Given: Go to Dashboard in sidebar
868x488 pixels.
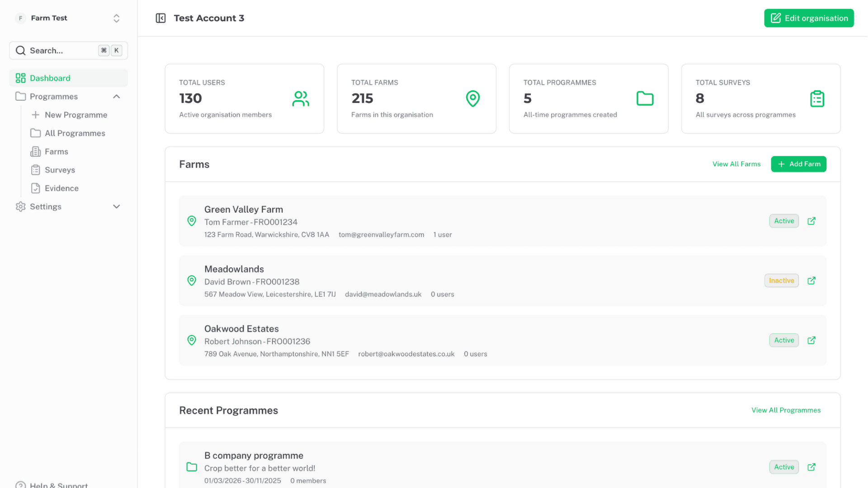Looking at the screenshot, I should pos(50,78).
